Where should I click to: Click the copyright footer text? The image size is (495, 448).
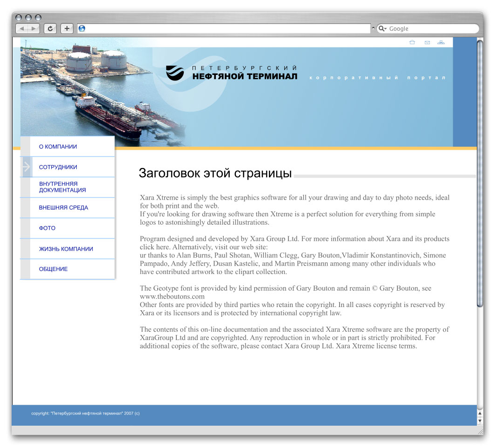85,413
